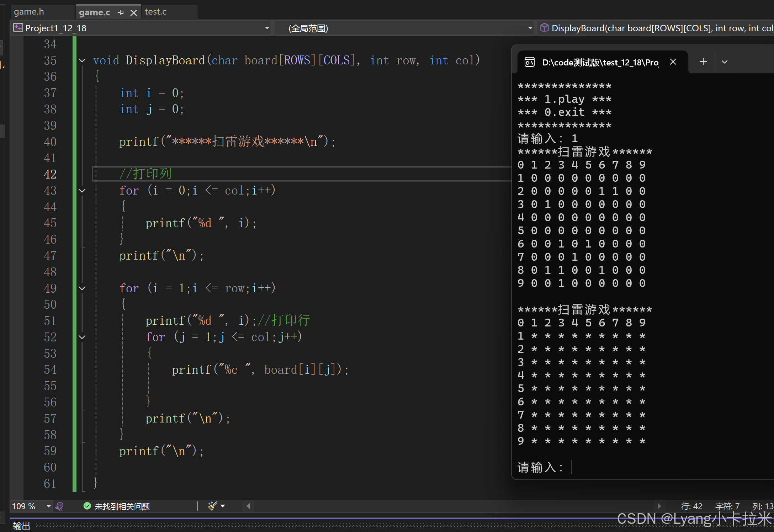Click the green no-issues checkmark icon
774x532 pixels.
point(87,506)
